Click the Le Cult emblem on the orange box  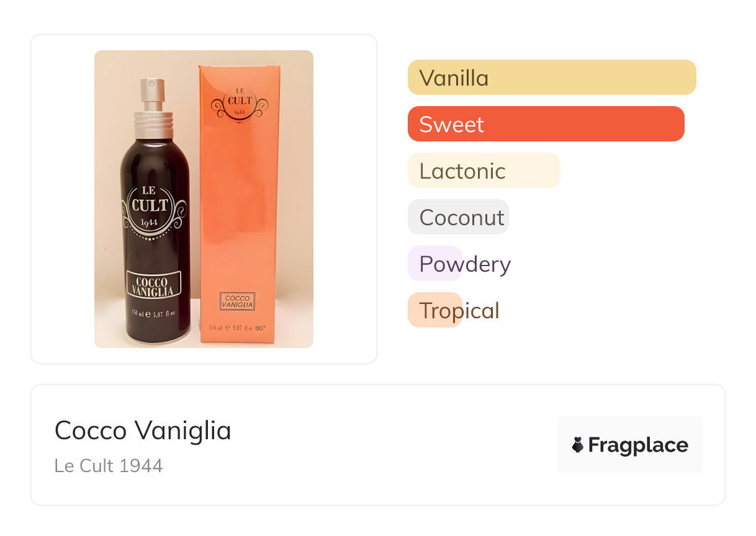240,104
